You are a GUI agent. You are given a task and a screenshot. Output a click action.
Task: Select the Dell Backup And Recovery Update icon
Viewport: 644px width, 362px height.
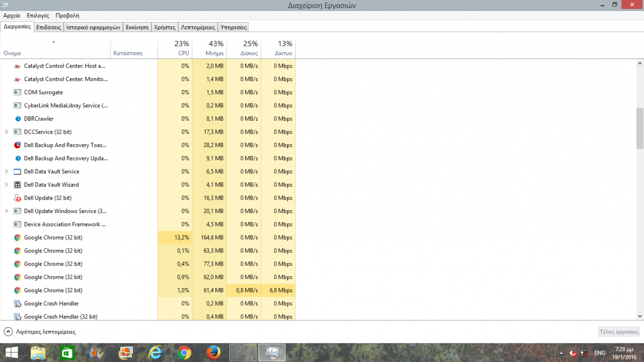pyautogui.click(x=17, y=158)
